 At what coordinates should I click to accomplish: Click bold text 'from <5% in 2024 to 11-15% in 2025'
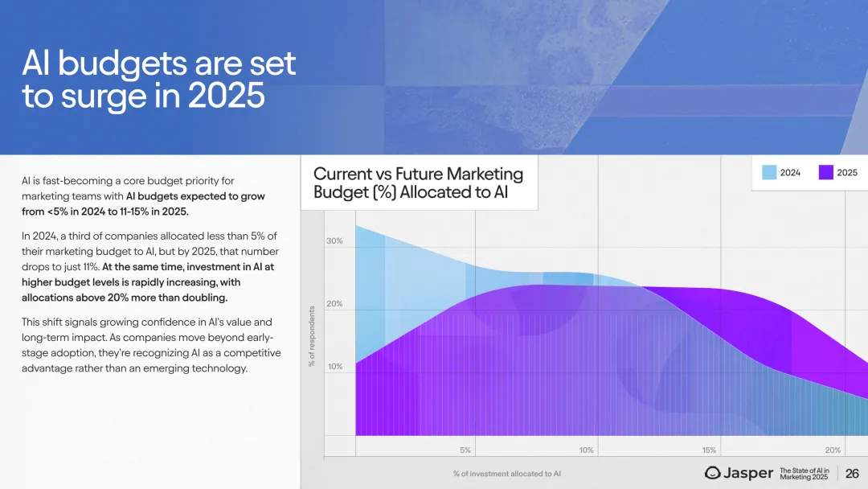click(x=104, y=212)
